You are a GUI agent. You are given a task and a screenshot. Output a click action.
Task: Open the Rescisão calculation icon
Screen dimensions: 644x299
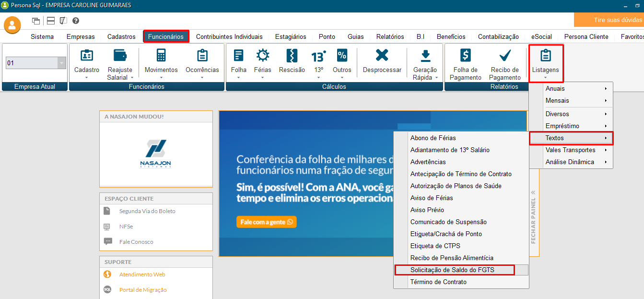pos(292,55)
